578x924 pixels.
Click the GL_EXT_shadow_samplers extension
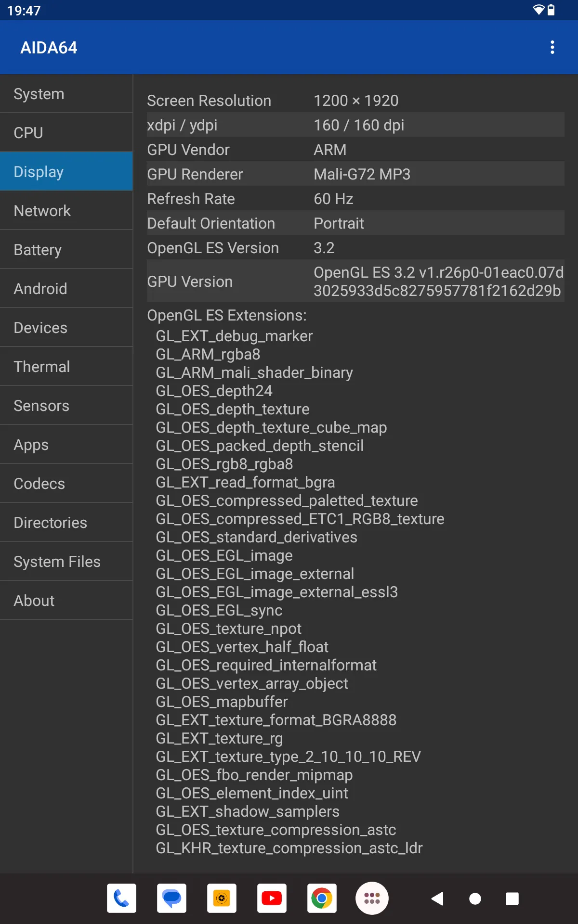click(x=248, y=811)
